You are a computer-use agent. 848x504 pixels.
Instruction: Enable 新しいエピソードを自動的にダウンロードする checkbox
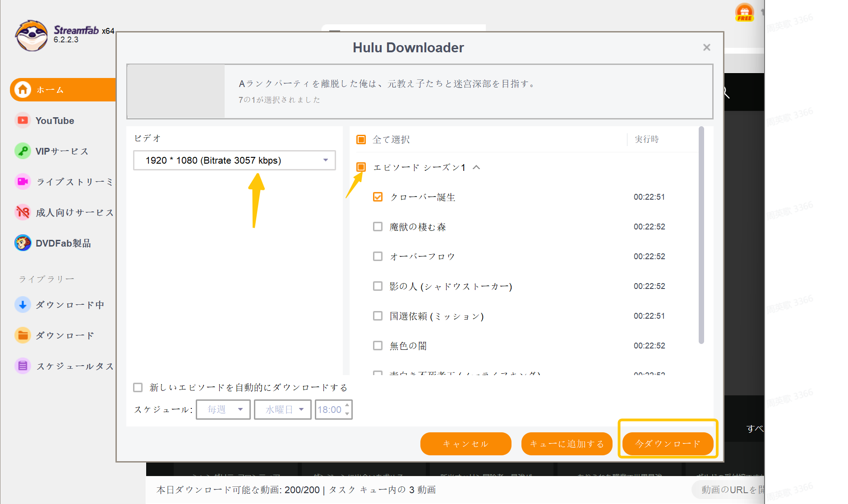pyautogui.click(x=138, y=388)
